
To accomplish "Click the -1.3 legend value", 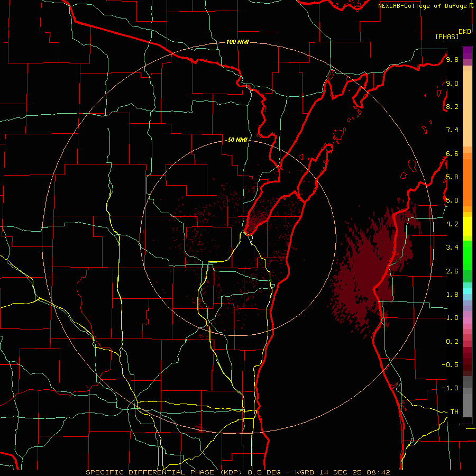I will [450, 388].
